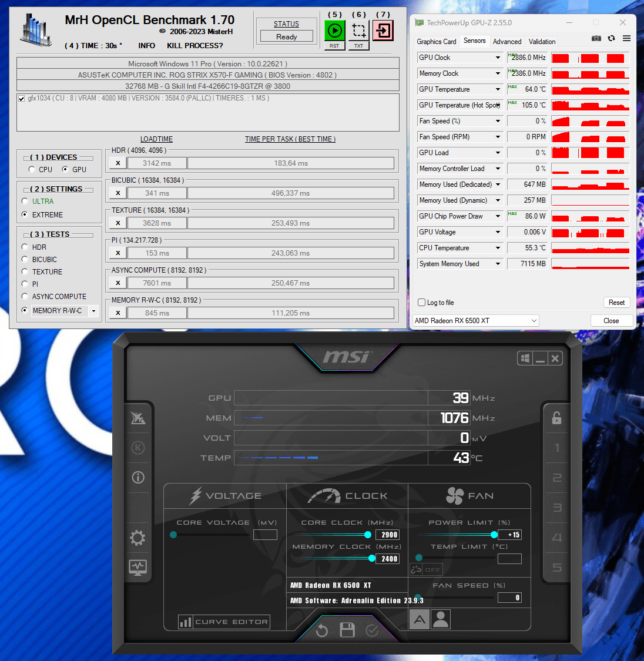The image size is (644, 661).
Task: Adjust the Memory Clock slider handle
Action: [x=372, y=558]
